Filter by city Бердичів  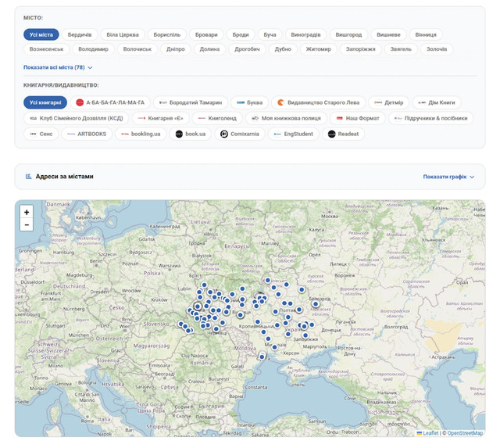pos(80,34)
